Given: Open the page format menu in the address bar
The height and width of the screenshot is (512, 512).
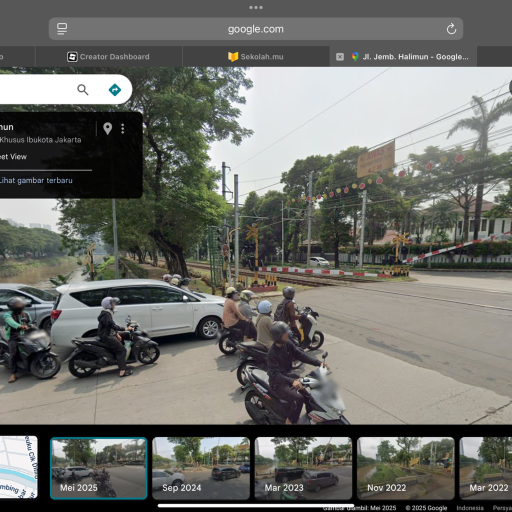Looking at the screenshot, I should tap(62, 29).
